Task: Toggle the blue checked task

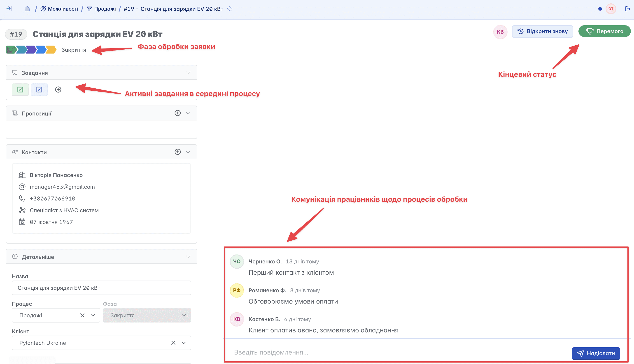Action: point(39,90)
